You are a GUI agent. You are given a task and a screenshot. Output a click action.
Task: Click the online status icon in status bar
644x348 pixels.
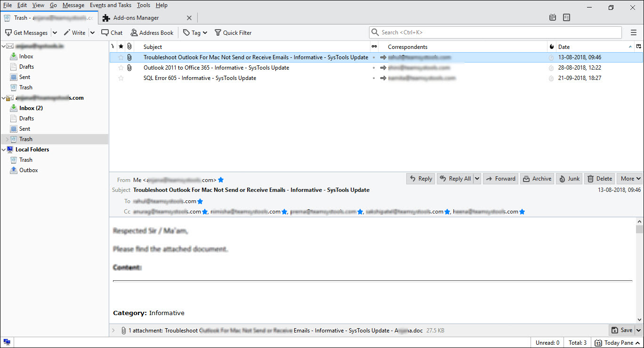pyautogui.click(x=7, y=342)
